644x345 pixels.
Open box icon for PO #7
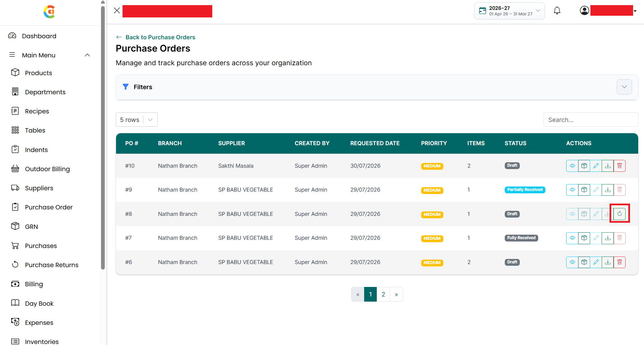pyautogui.click(x=584, y=238)
